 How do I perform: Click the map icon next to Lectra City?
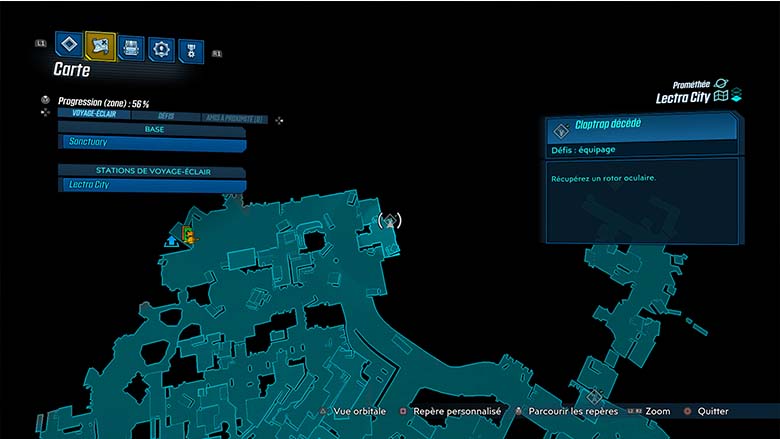722,97
